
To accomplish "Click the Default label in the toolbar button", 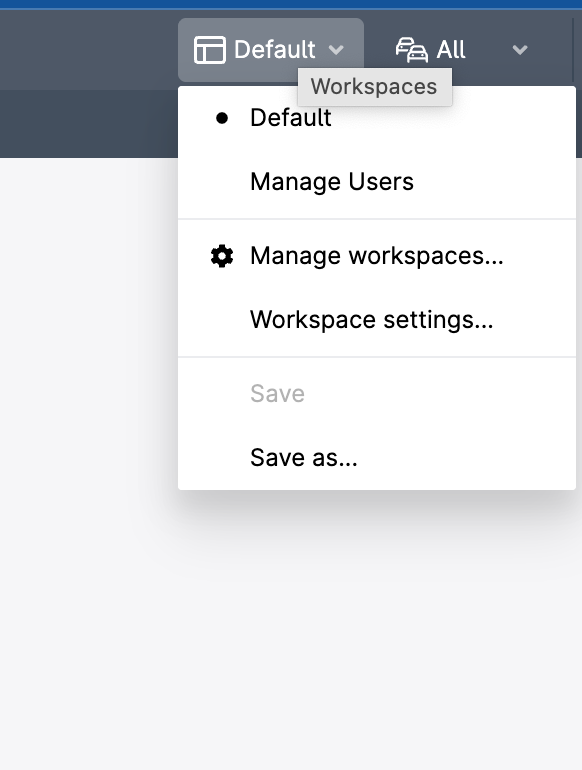I will [x=275, y=50].
